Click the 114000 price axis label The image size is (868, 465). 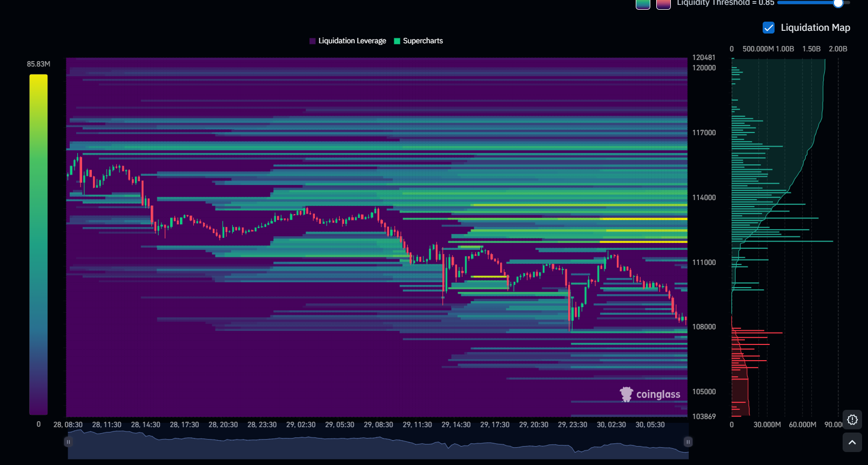coord(704,197)
